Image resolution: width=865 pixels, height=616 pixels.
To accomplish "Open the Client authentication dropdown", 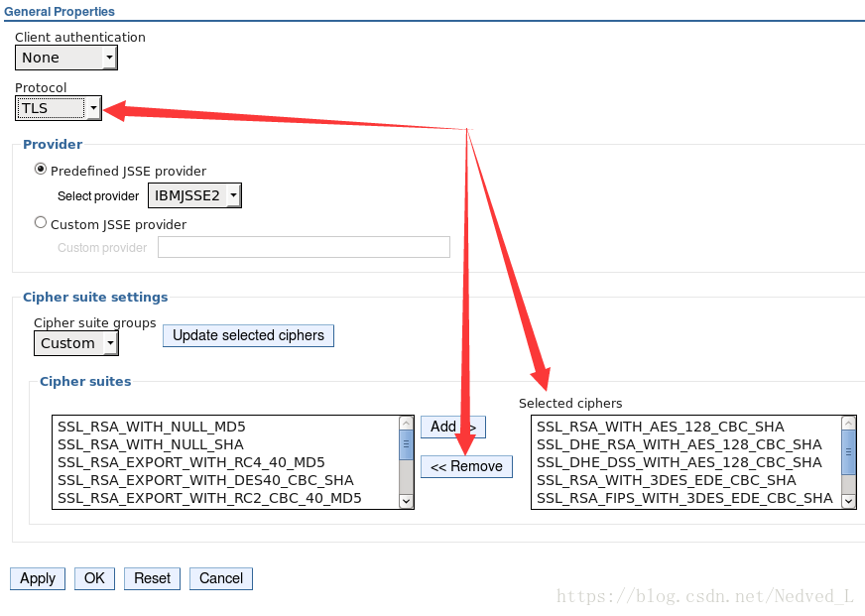I will 66,58.
